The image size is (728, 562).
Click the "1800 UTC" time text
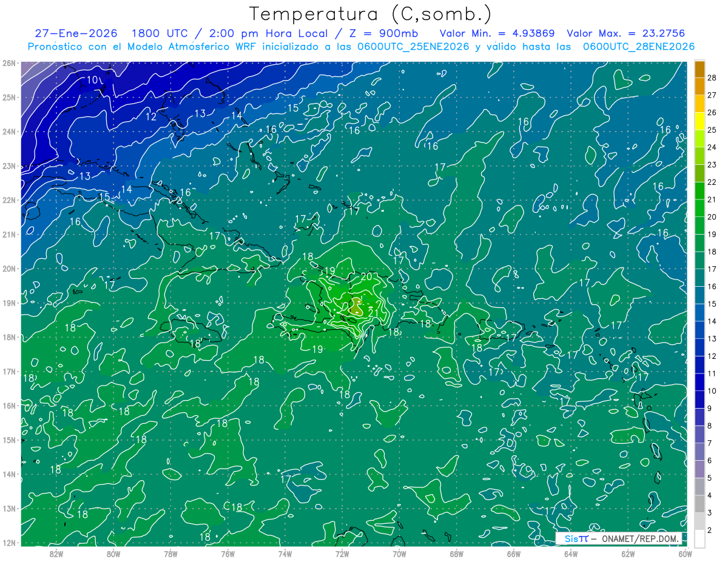[x=160, y=33]
